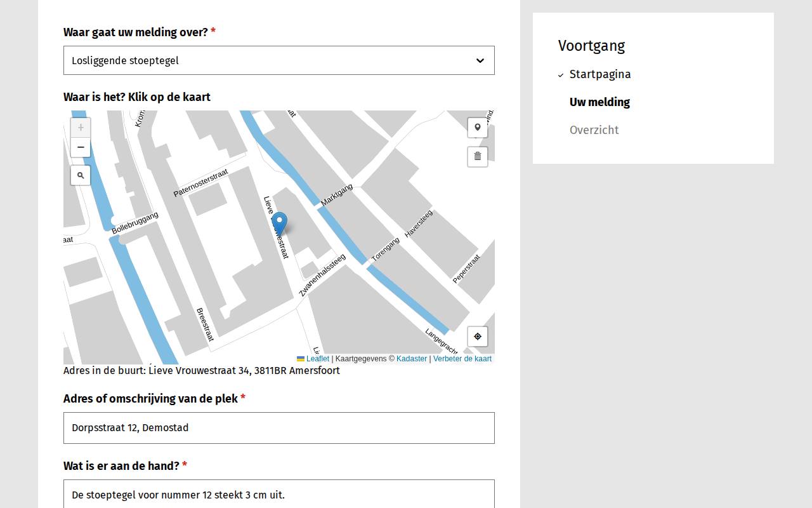The image size is (812, 508).
Task: Follow the 'Verbeter de kaart' link
Action: [x=462, y=359]
